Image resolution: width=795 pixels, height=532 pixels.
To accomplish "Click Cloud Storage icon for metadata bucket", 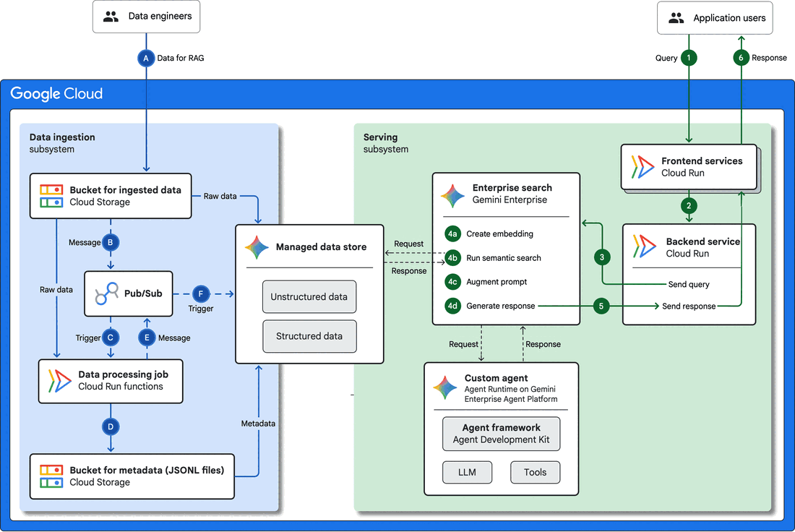I will pyautogui.click(x=51, y=476).
